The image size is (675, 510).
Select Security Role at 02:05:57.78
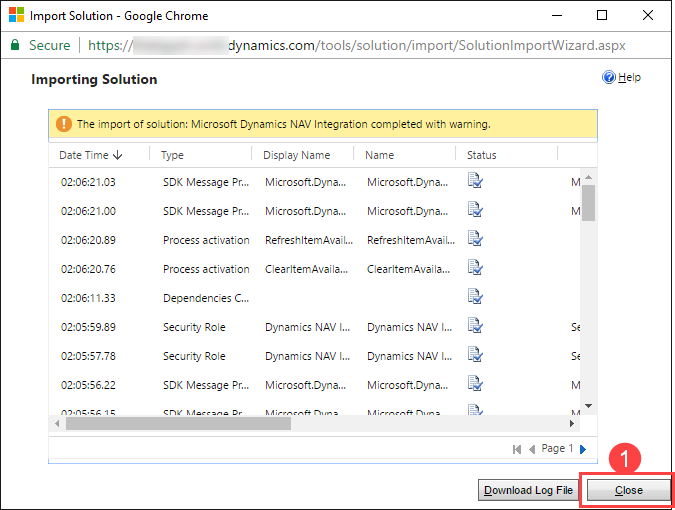click(194, 356)
